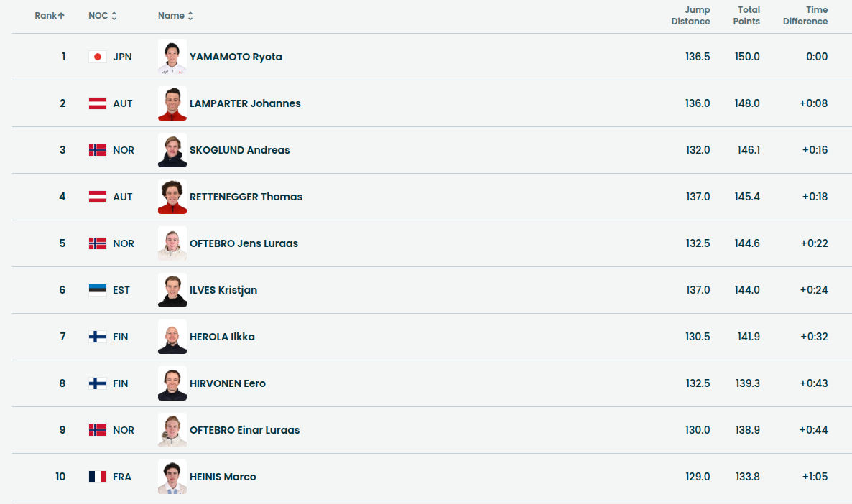Click Finland flag beside HEROLA Ilkka
Image resolution: width=852 pixels, height=504 pixels.
click(x=98, y=337)
